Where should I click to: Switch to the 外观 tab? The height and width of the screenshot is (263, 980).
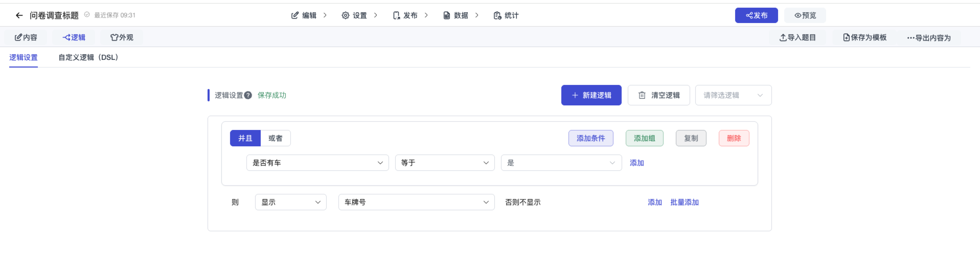[122, 37]
